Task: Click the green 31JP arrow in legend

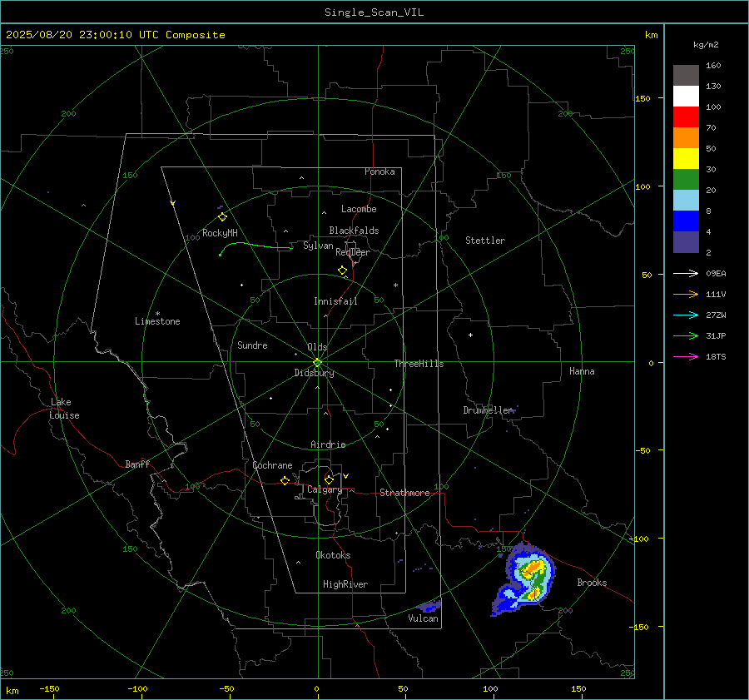Action: point(686,336)
